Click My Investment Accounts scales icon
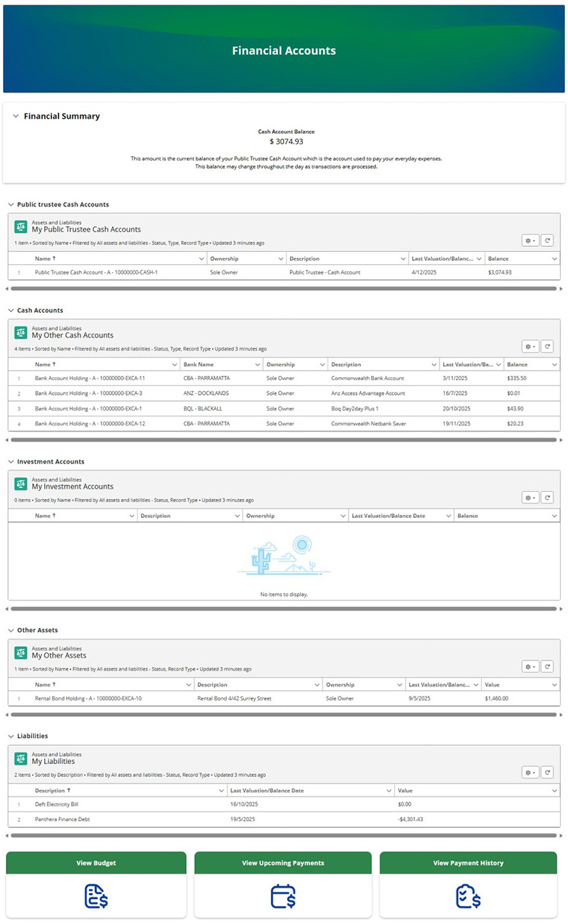568x924 pixels. point(21,483)
